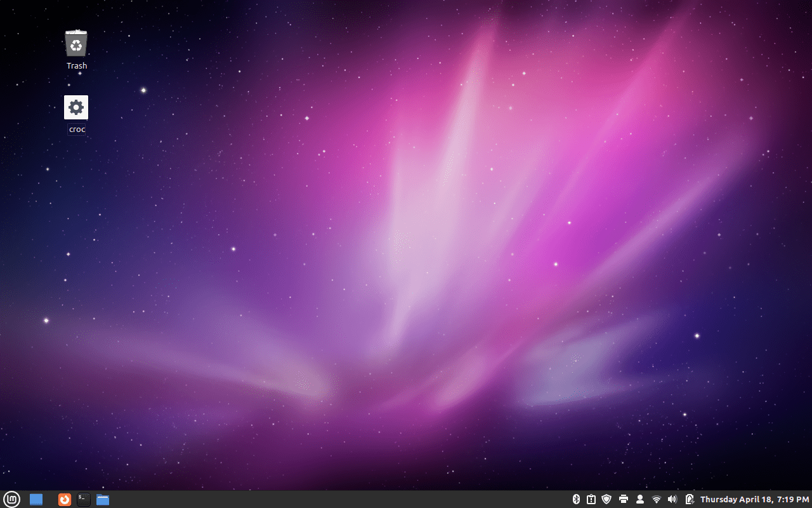Open the Bluetooth tray icon
Viewport: 812px width, 508px height.
(576, 499)
